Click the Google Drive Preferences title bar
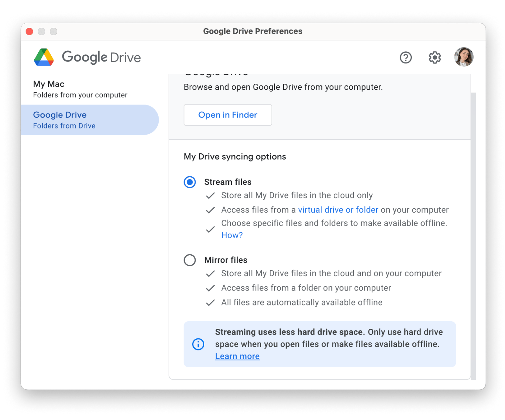The height and width of the screenshot is (420, 505). [x=252, y=31]
